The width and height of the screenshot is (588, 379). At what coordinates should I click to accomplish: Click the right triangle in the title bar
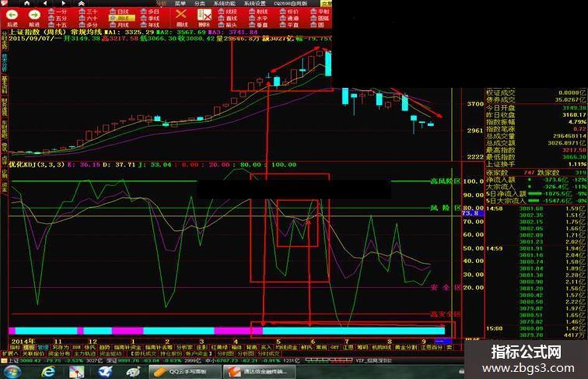point(63,3)
